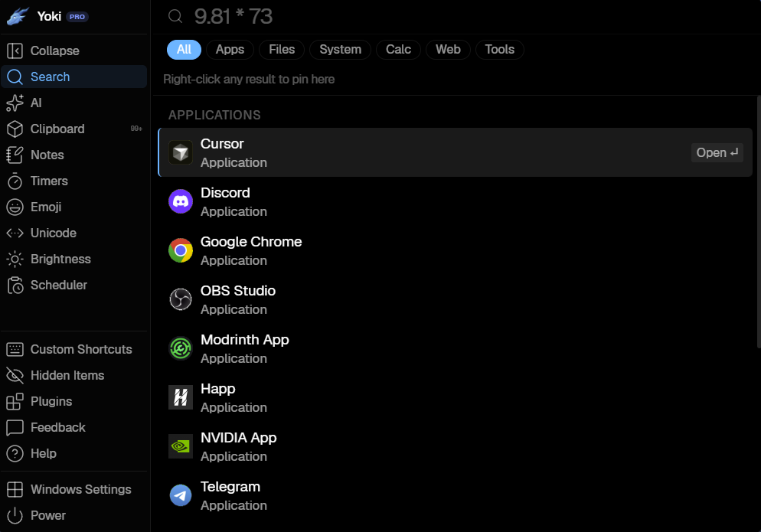This screenshot has height=532, width=761.
Task: Select the Discord result title
Action: pos(225,193)
